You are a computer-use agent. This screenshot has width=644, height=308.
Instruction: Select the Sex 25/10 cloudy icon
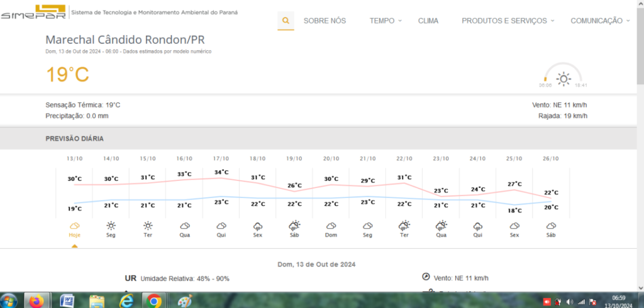click(x=514, y=226)
